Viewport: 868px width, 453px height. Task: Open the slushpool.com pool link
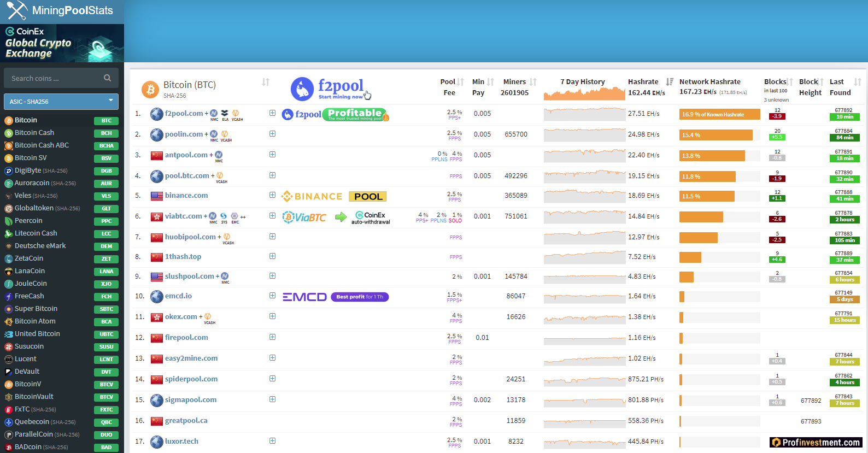[x=189, y=276]
